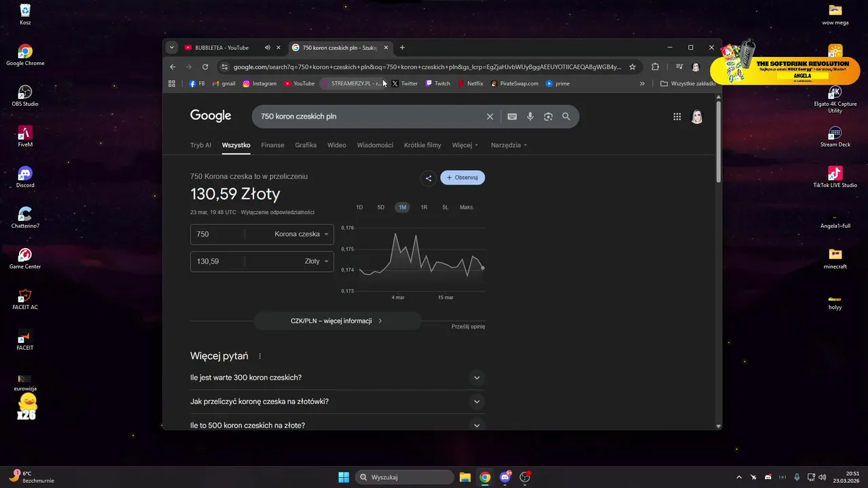
Task: Open Chrome extensions puzzle icon
Action: 655,67
